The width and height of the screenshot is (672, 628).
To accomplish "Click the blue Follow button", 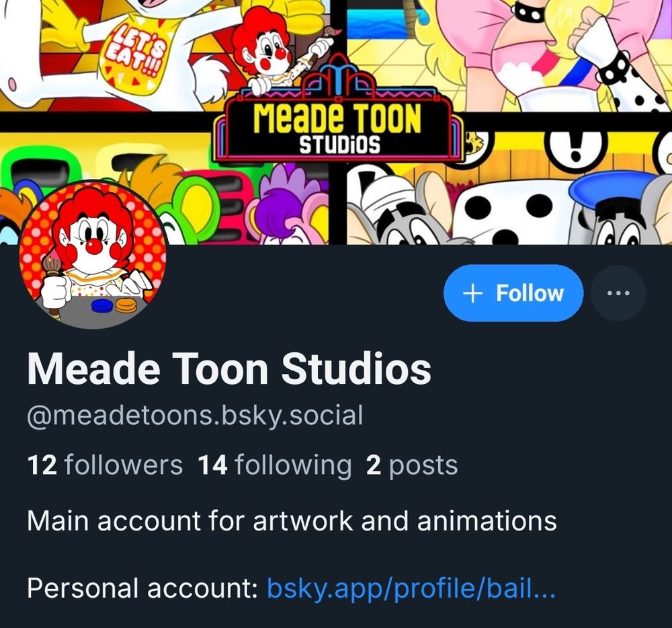I will tap(513, 293).
